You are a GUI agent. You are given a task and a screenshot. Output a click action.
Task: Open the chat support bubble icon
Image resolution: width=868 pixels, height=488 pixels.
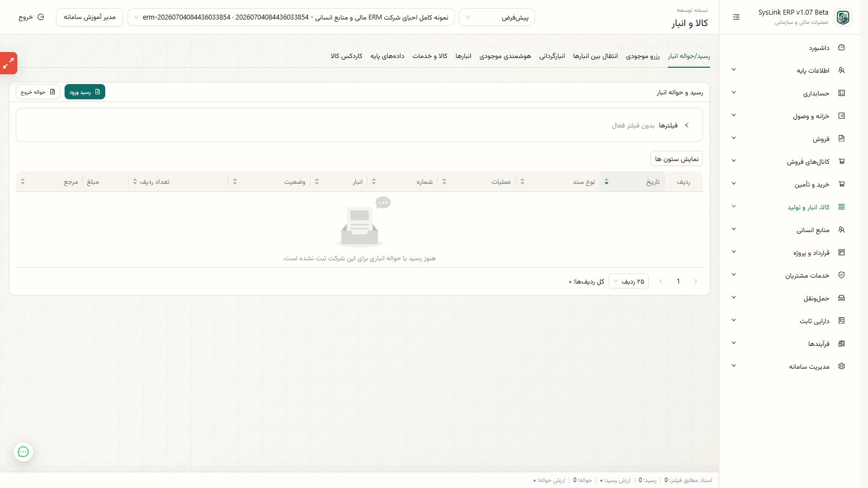pyautogui.click(x=23, y=452)
